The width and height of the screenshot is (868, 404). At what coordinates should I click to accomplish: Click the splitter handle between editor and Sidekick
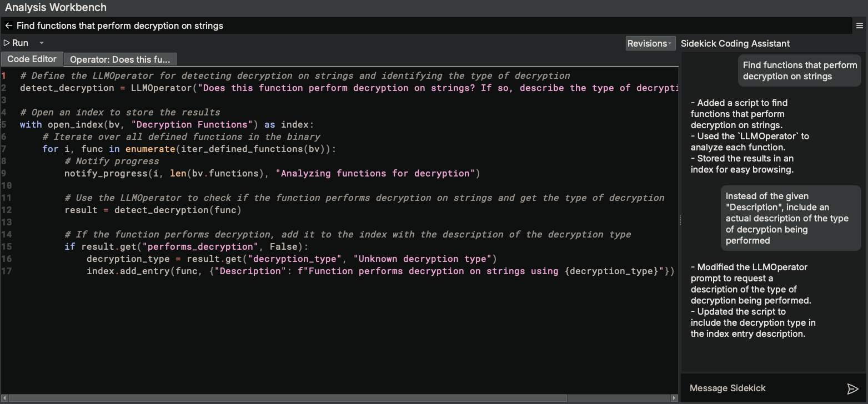pos(680,220)
